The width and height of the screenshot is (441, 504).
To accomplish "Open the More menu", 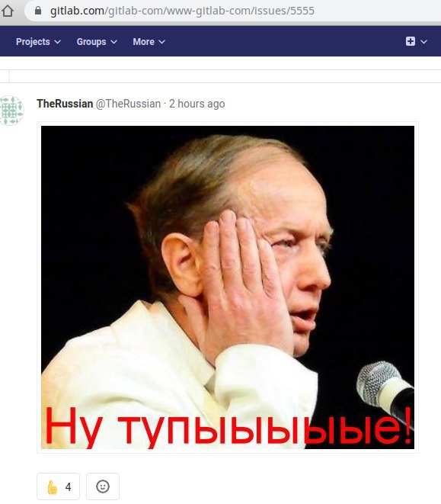I will [149, 41].
